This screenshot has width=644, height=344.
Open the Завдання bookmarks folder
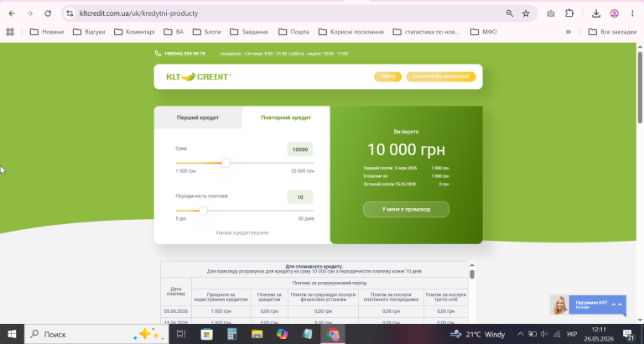click(x=249, y=32)
